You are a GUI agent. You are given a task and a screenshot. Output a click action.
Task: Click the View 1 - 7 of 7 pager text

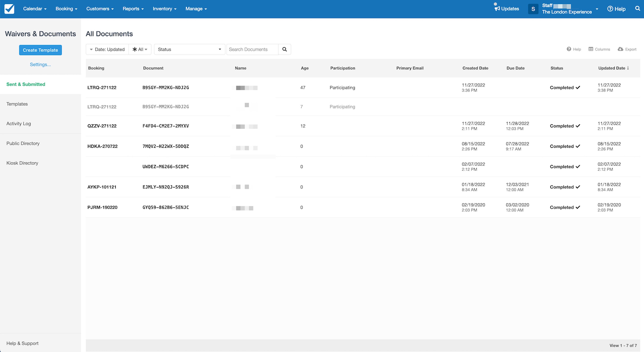point(623,345)
